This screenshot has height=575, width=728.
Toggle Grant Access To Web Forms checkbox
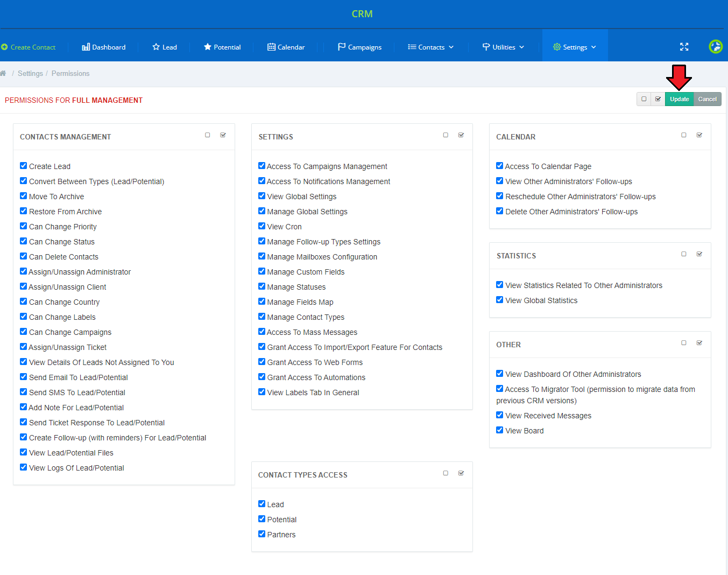click(x=261, y=362)
